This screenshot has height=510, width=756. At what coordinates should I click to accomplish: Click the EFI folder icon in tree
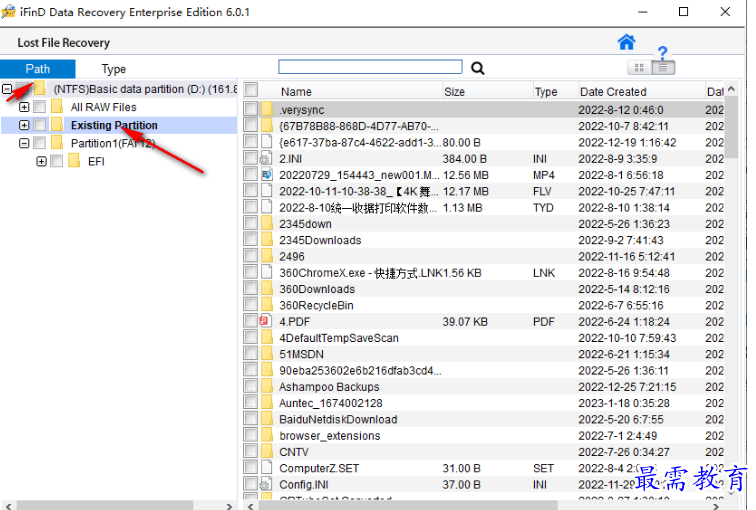[x=74, y=161]
